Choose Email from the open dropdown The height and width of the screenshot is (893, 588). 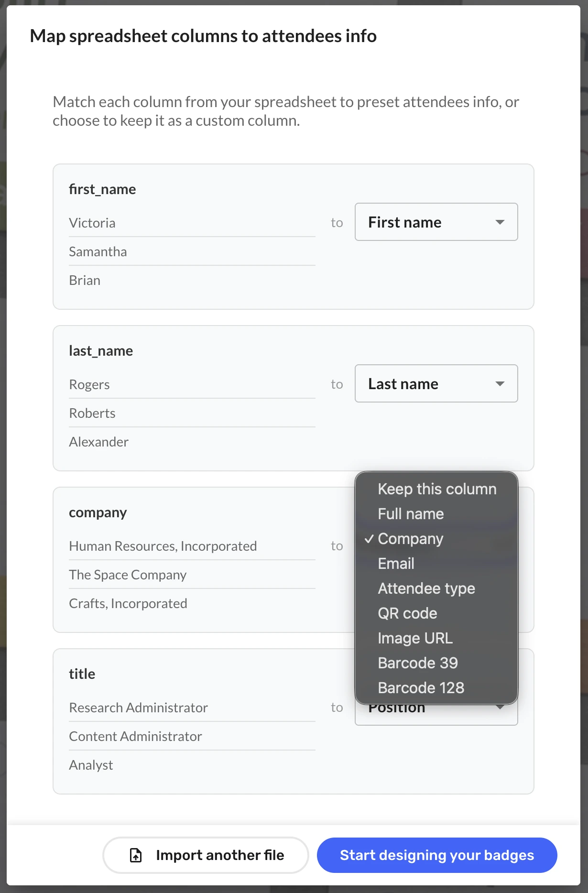point(395,564)
